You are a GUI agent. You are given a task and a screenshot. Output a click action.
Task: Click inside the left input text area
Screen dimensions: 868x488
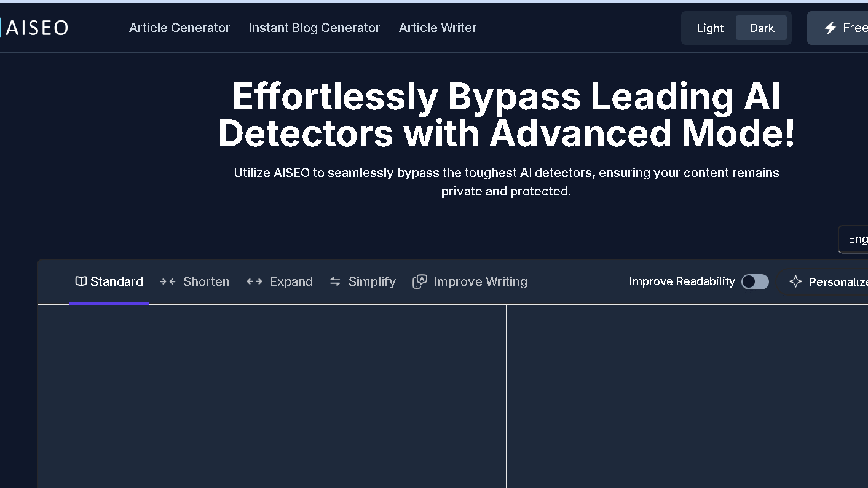[x=272, y=396]
